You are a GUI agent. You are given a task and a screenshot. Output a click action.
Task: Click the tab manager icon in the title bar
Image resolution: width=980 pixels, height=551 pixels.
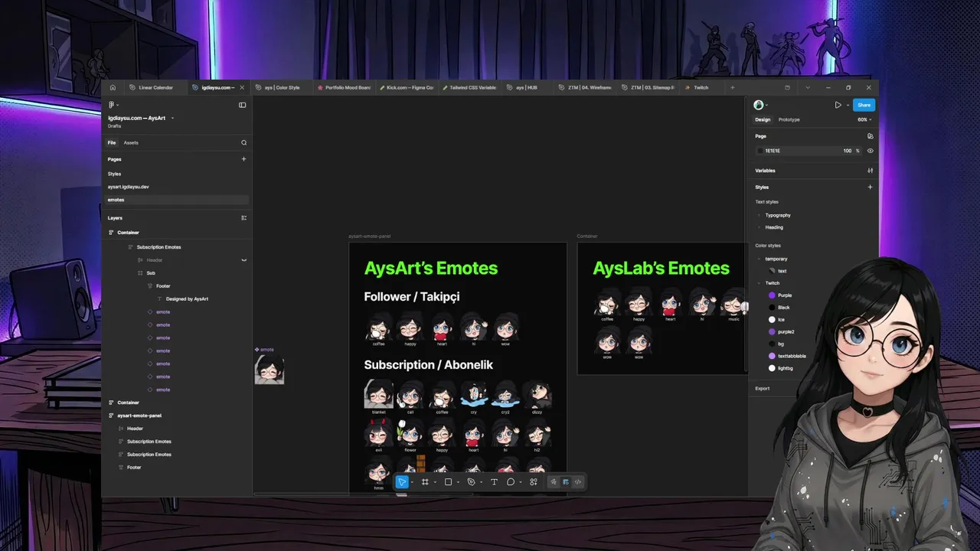(787, 87)
